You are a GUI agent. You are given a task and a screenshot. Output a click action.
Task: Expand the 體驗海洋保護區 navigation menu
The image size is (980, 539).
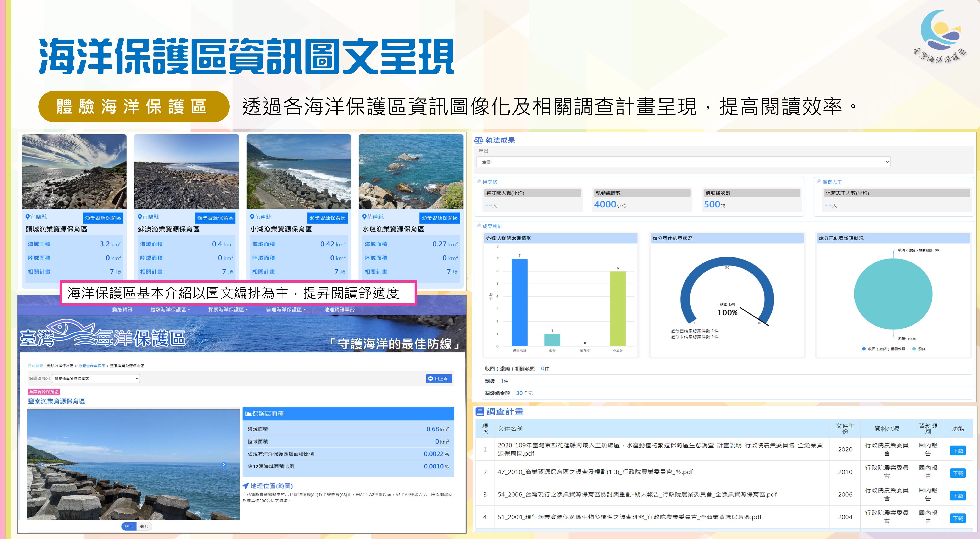click(170, 310)
